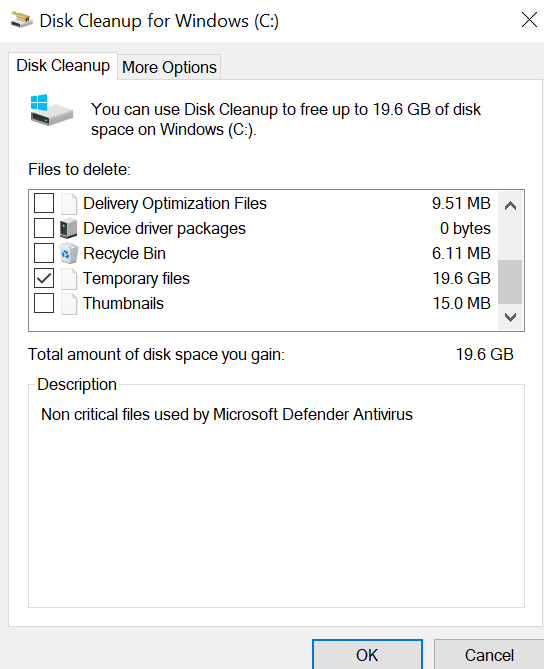This screenshot has height=669, width=544.
Task: Click the Windows drive icon beside description
Action: (51, 110)
